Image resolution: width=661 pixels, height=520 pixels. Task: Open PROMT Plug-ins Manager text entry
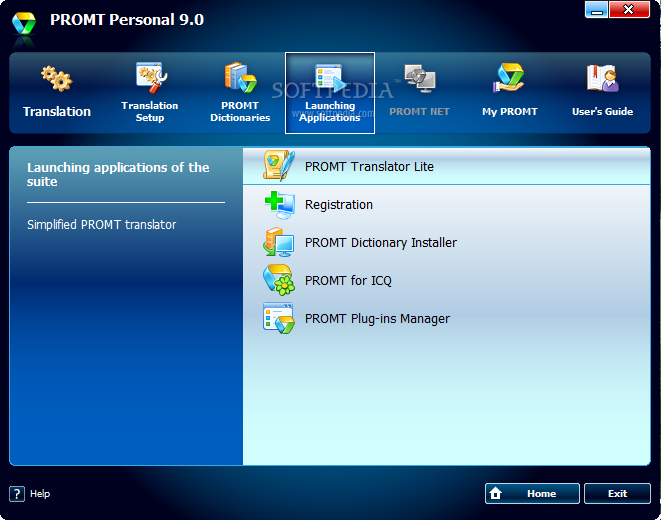[x=377, y=319]
